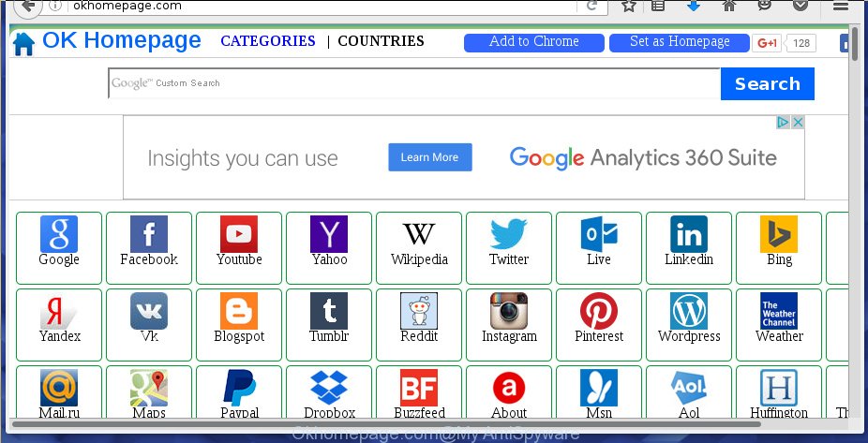Open the Google site tile

point(59,247)
